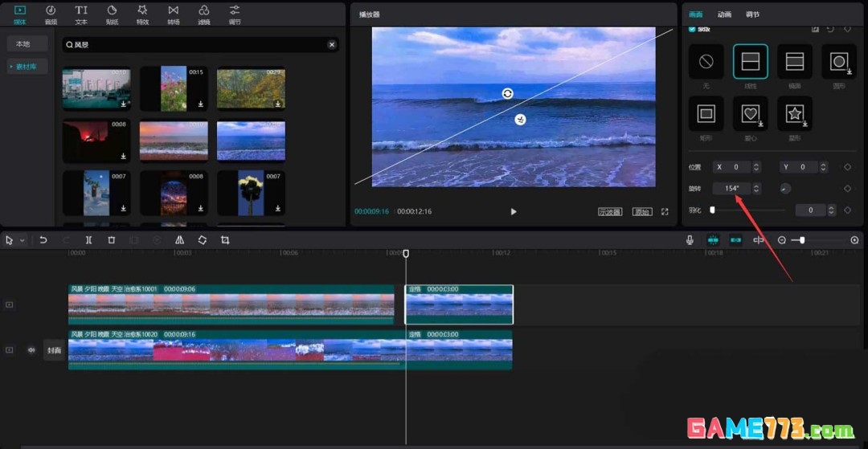The height and width of the screenshot is (449, 868).
Task: Click the mirror flip tool icon
Action: pos(179,240)
